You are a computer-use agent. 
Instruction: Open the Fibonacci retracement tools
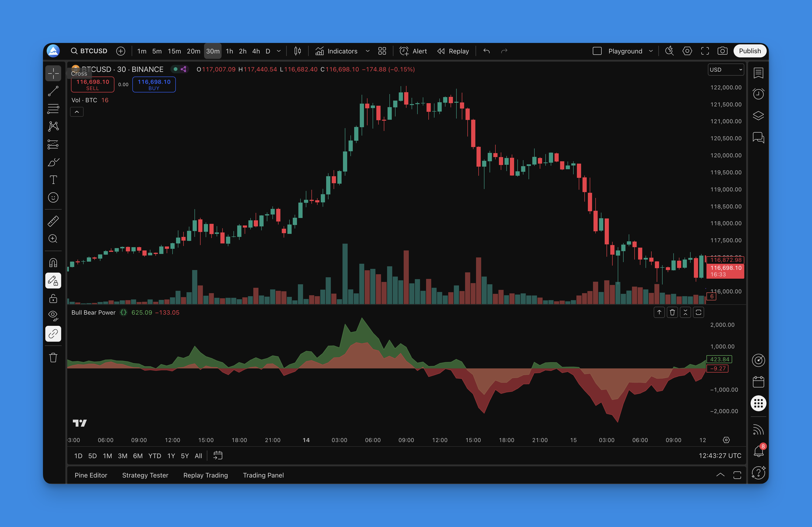tap(53, 109)
